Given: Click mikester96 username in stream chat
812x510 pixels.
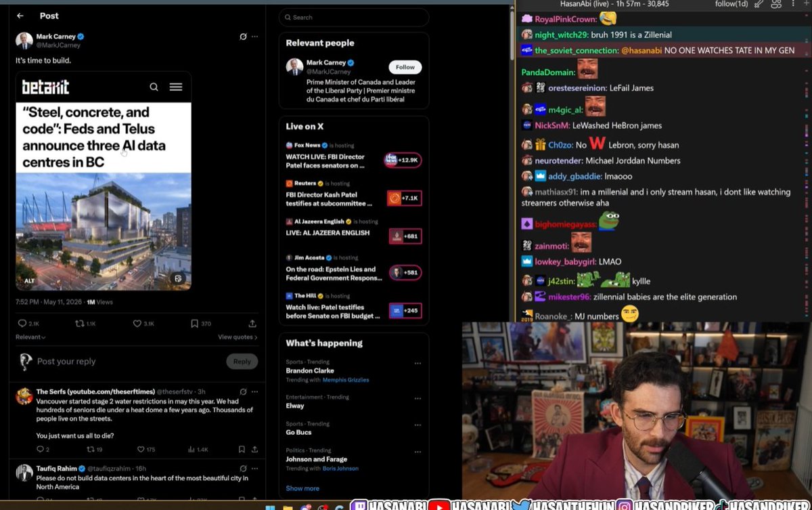Looking at the screenshot, I should click(x=570, y=297).
